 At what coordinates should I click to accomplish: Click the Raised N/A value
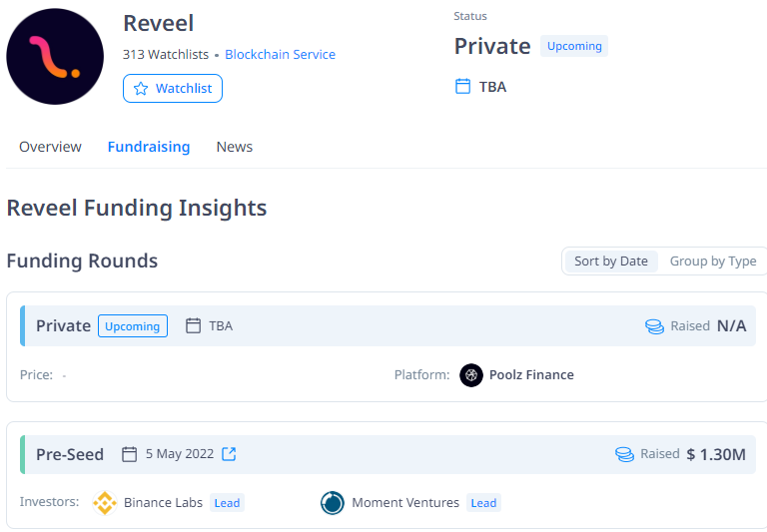click(731, 326)
